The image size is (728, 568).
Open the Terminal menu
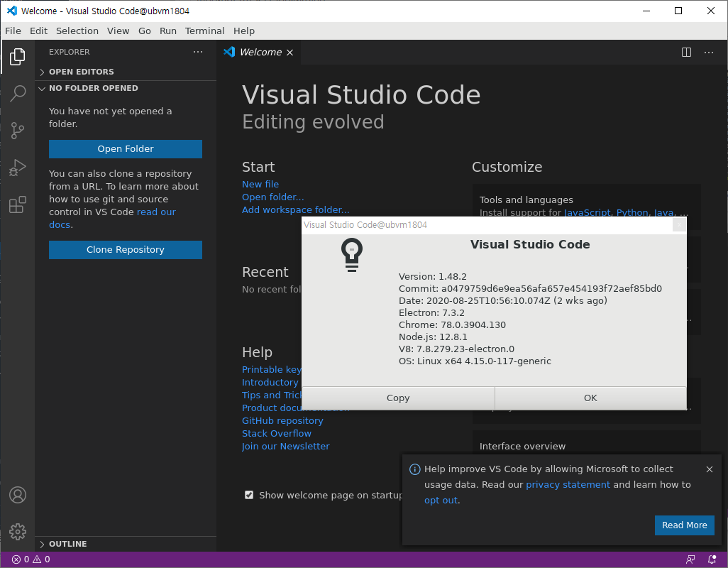coord(205,31)
